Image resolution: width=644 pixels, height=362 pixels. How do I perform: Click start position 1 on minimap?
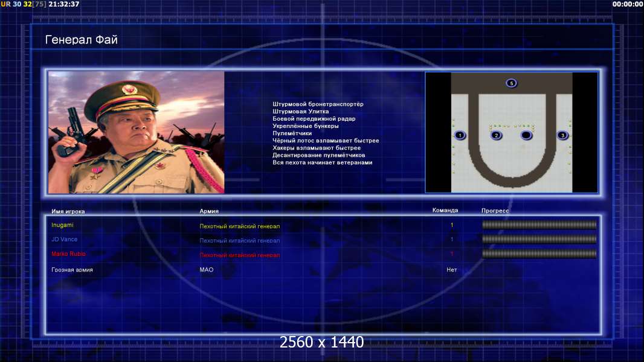click(x=460, y=135)
